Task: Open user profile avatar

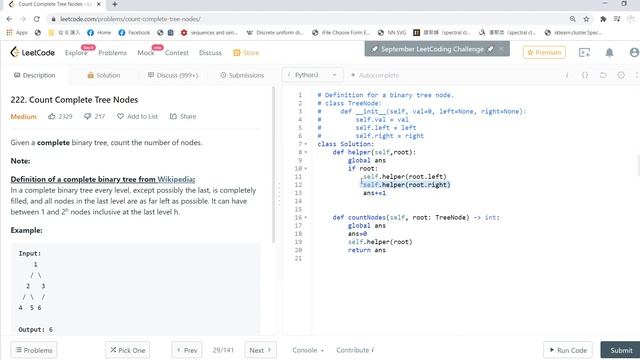Action: [x=634, y=52]
